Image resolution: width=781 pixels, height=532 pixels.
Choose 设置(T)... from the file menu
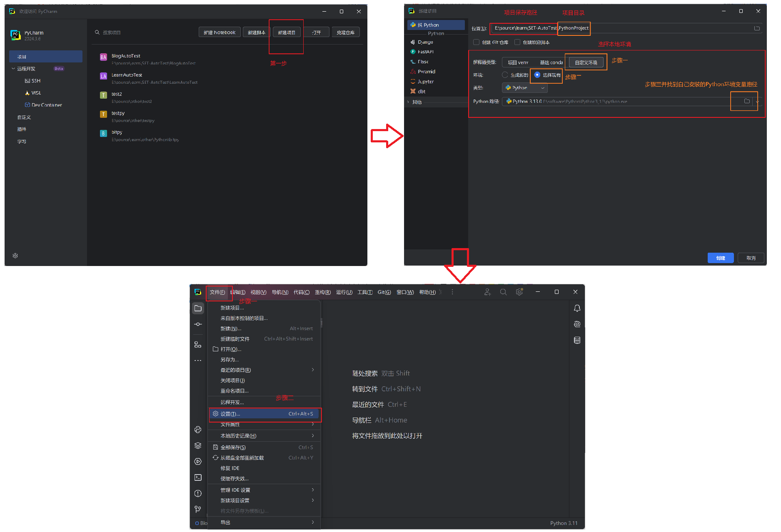[264, 414]
